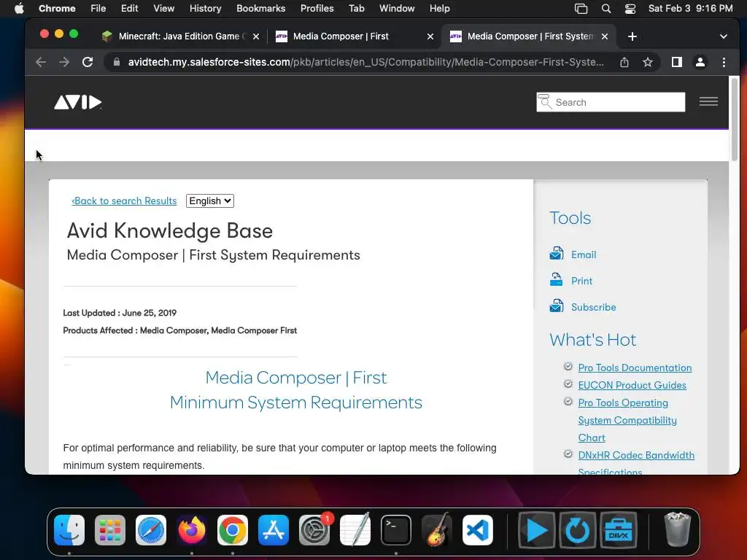This screenshot has height=560, width=747.
Task: Click the address bar URL
Action: coord(365,62)
